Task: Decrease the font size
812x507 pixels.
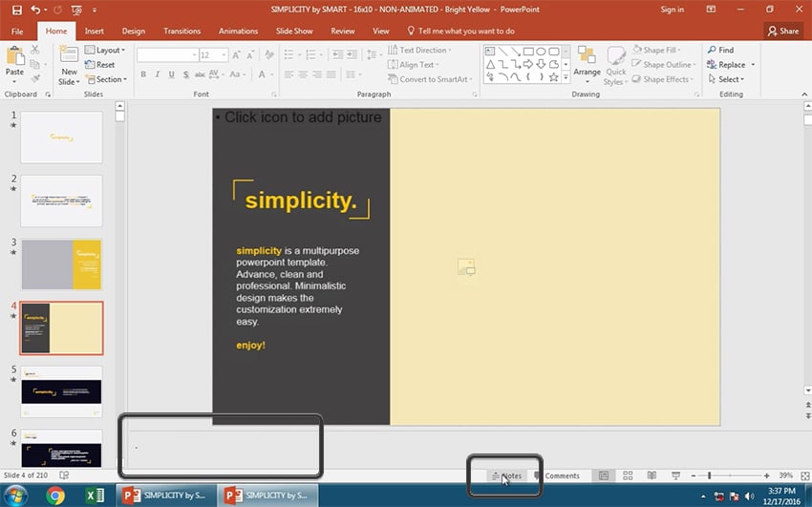Action: (x=250, y=54)
